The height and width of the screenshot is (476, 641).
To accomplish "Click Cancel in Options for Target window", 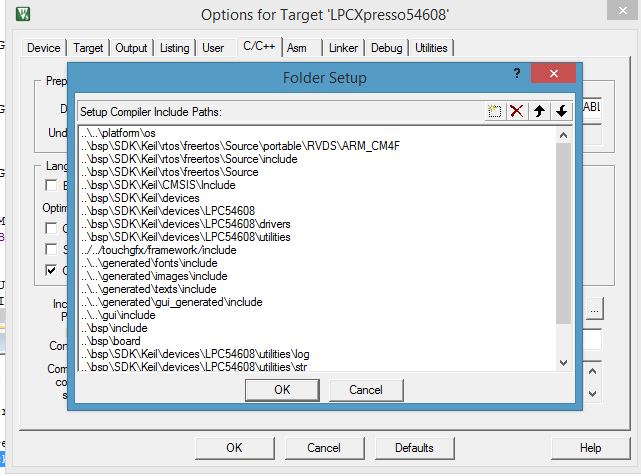I will click(324, 448).
